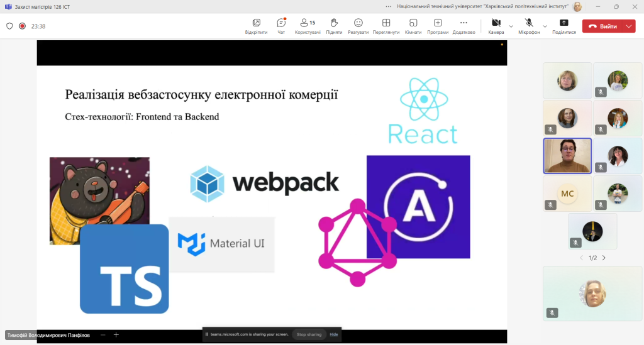The height and width of the screenshot is (345, 644).
Task: Raise hand with the Підняти icon
Action: click(x=334, y=26)
